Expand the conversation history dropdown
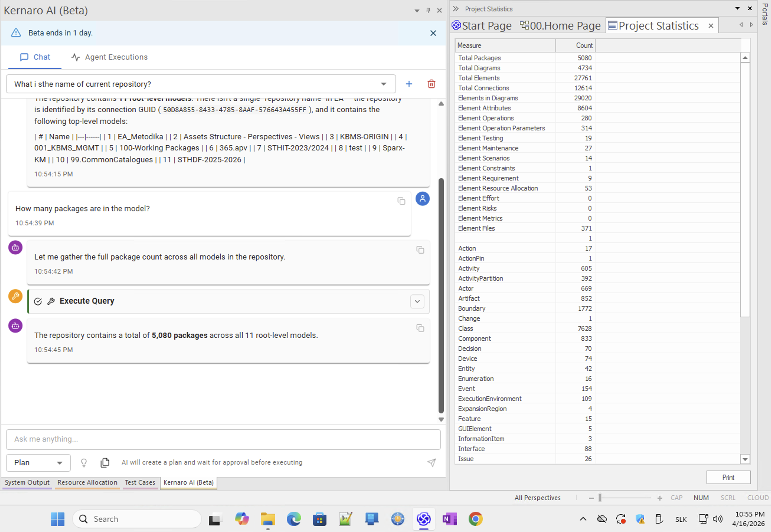771x532 pixels. coord(383,84)
